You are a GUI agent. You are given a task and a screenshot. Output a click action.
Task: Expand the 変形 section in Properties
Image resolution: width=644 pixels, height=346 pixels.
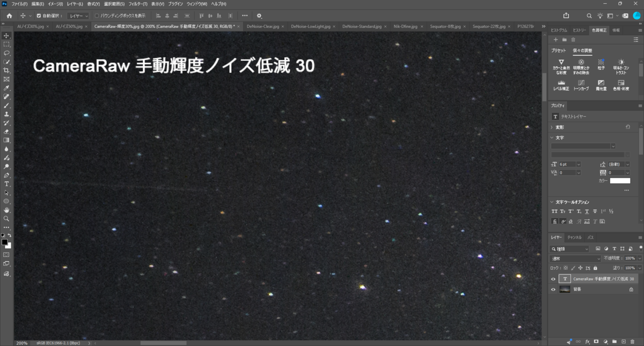click(x=552, y=127)
